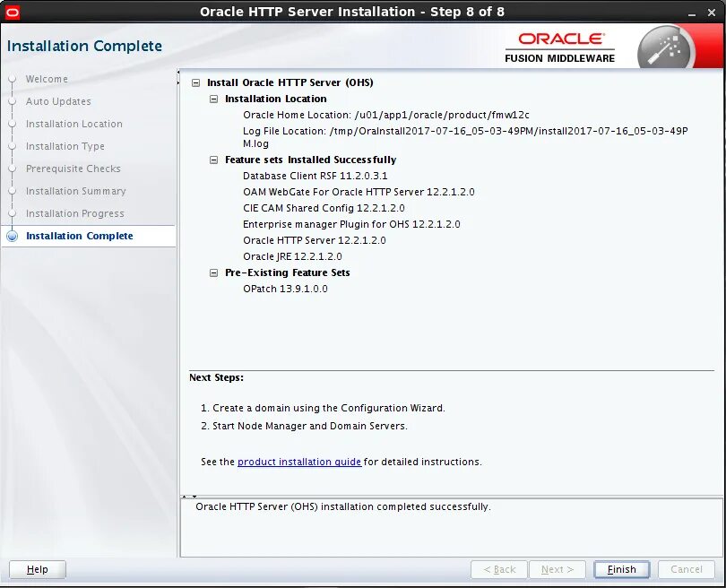Click the Create a domain step text
This screenshot has width=726, height=588.
coord(324,409)
